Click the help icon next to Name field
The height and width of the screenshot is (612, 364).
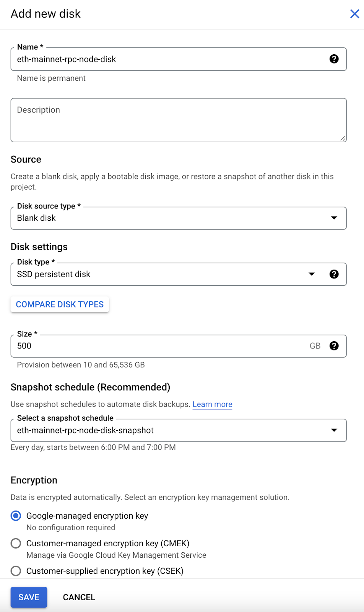click(x=334, y=59)
